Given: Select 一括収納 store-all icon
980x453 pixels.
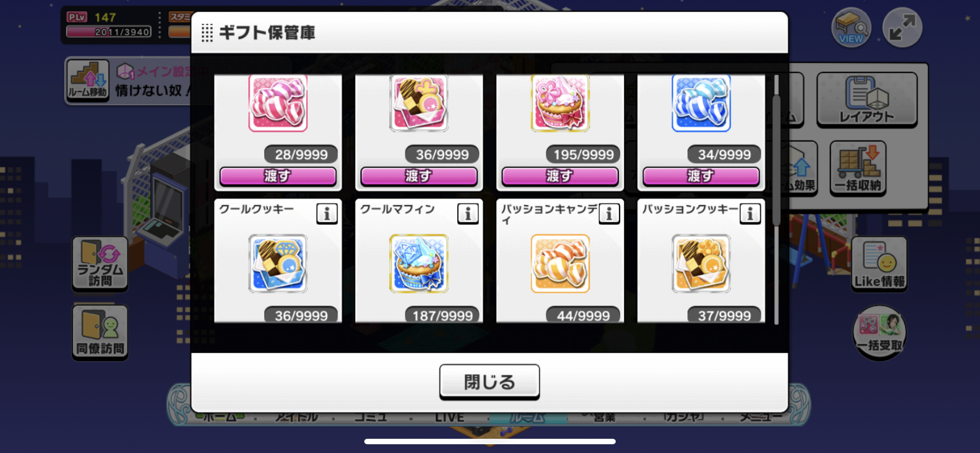Looking at the screenshot, I should pyautogui.click(x=857, y=168).
